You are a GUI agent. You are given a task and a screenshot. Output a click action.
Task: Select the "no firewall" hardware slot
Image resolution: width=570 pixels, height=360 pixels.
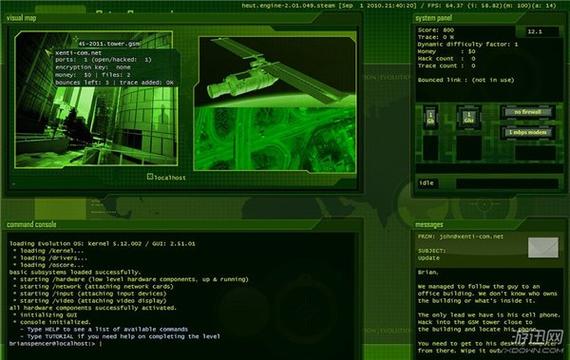point(527,112)
